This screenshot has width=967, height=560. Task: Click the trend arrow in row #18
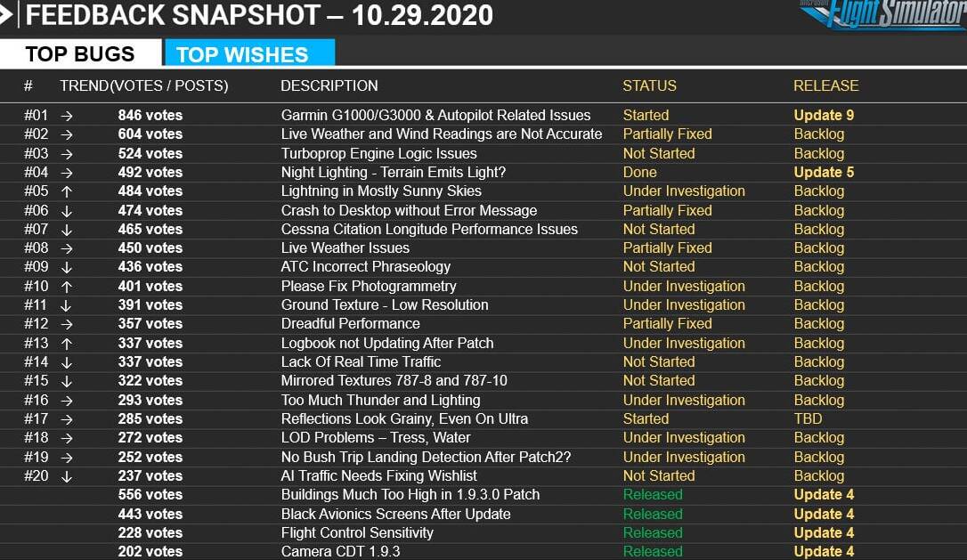pyautogui.click(x=67, y=438)
